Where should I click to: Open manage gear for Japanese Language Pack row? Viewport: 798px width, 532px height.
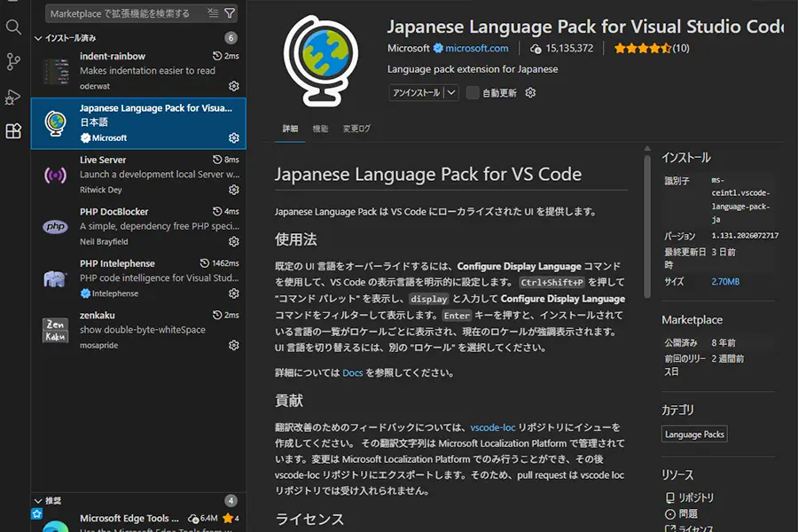(233, 138)
